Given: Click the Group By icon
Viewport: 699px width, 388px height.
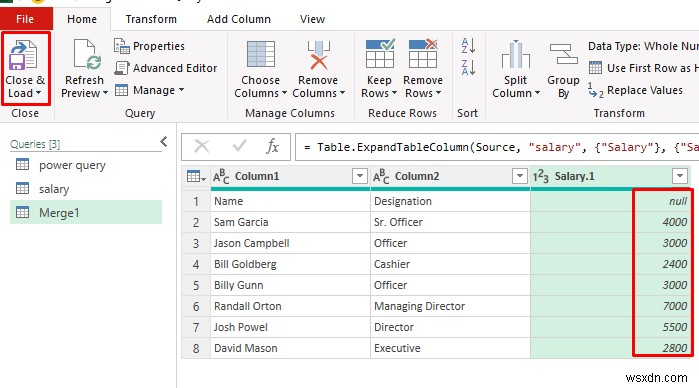Looking at the screenshot, I should [x=563, y=54].
